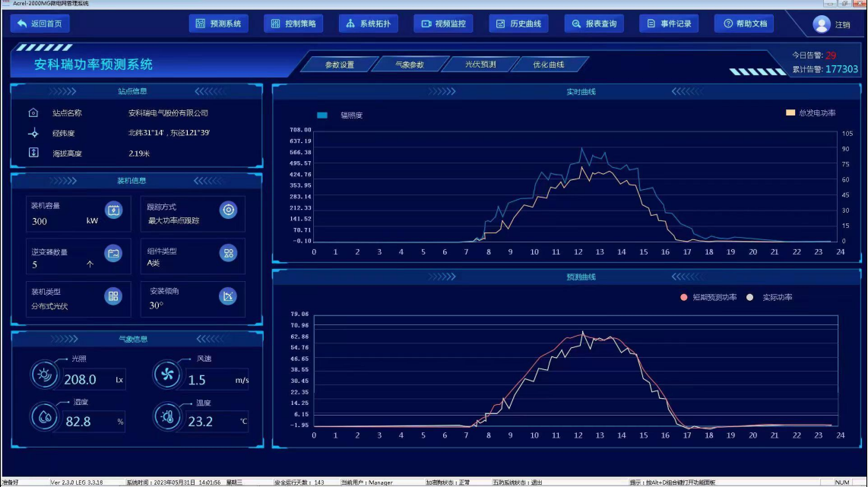Switch to the 光伏预测 tab

pyautogui.click(x=480, y=65)
